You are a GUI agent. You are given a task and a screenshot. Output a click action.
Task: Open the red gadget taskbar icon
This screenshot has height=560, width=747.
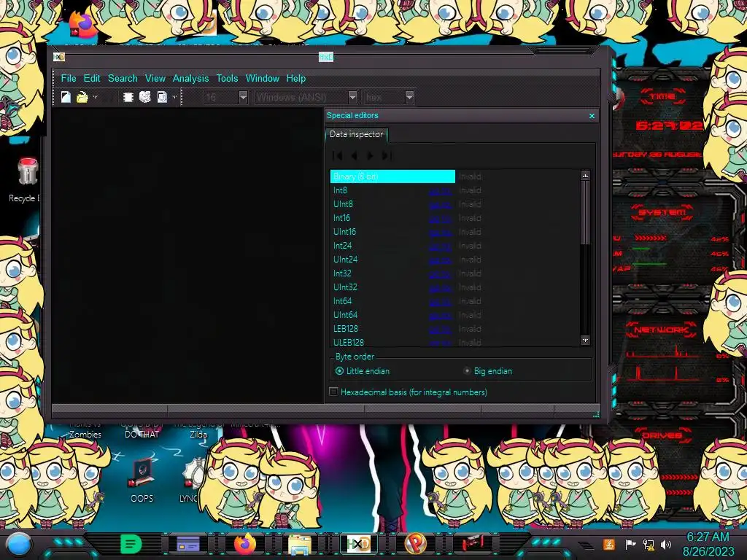[473, 544]
